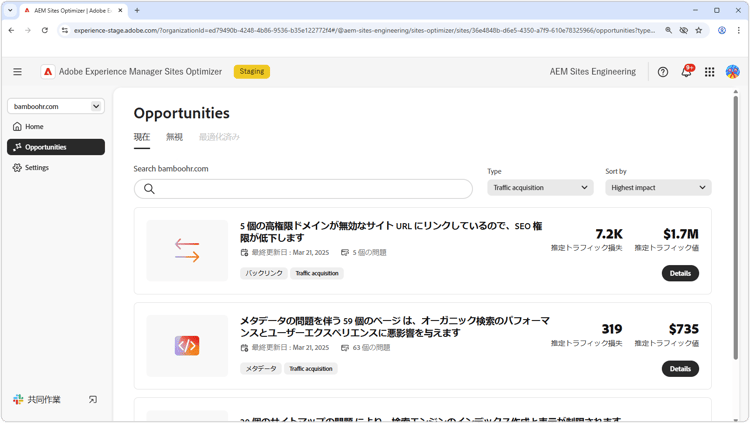View site information icon in address bar
This screenshot has width=750, height=423.
coord(65,30)
